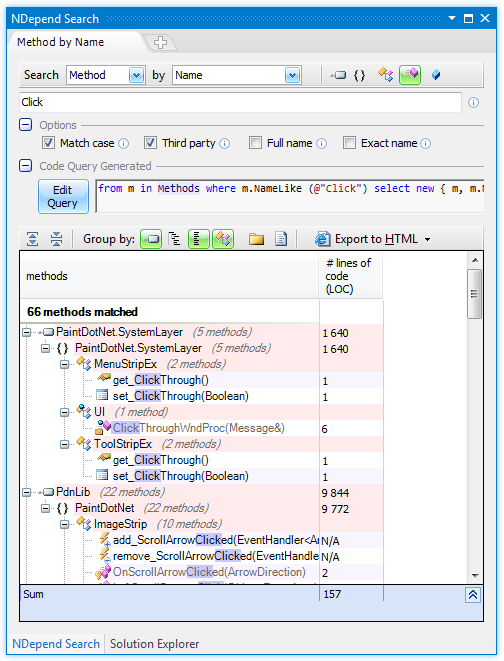Collapse the MenuStripEx type node
Viewport: 504px width, 661px height.
64,365
